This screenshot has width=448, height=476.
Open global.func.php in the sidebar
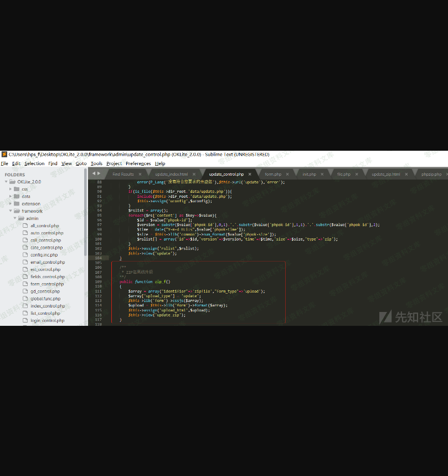[45, 299]
